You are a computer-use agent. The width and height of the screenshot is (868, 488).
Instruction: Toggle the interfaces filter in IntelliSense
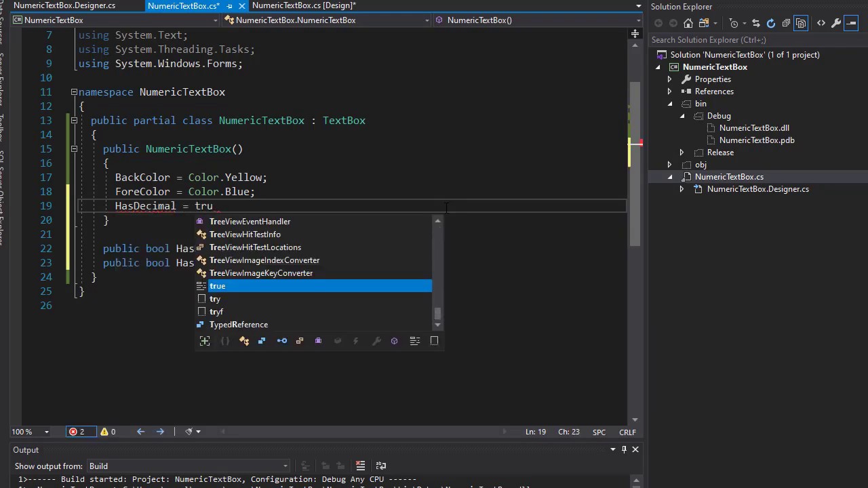pyautogui.click(x=282, y=341)
